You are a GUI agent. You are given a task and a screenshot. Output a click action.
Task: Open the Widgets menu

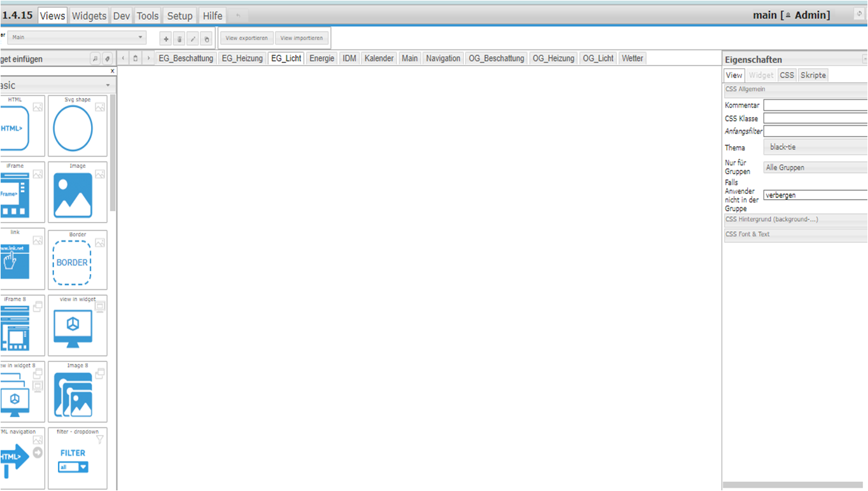89,16
